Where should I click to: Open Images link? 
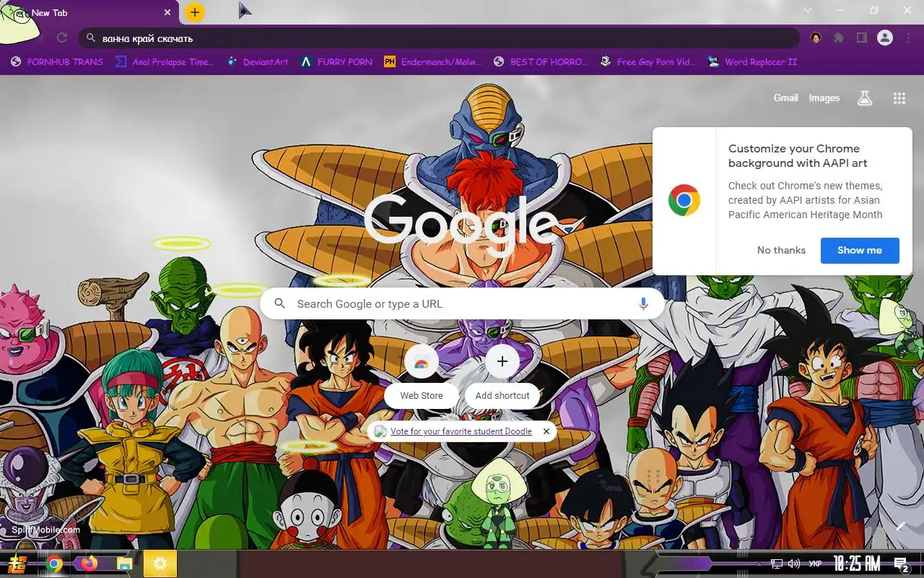tap(824, 98)
